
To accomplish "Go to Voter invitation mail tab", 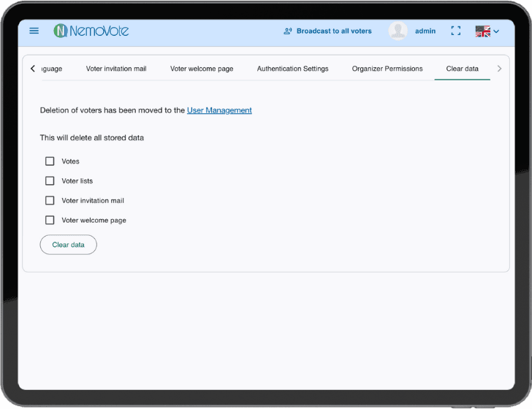I will pos(116,69).
